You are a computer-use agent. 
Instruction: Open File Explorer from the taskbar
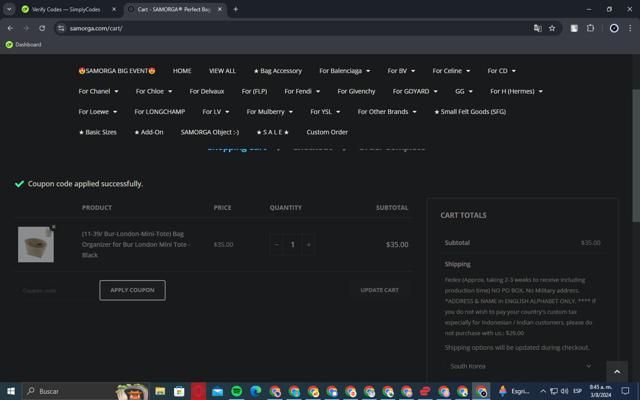(x=160, y=391)
